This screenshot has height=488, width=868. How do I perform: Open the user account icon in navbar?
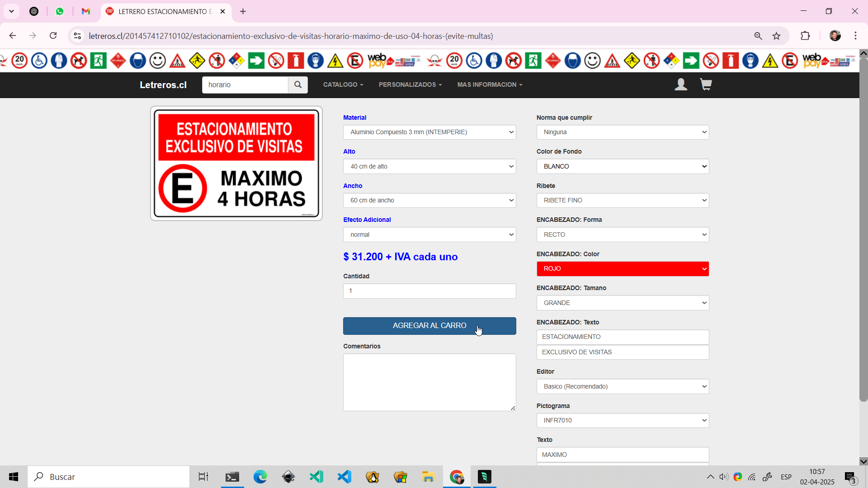click(x=681, y=84)
